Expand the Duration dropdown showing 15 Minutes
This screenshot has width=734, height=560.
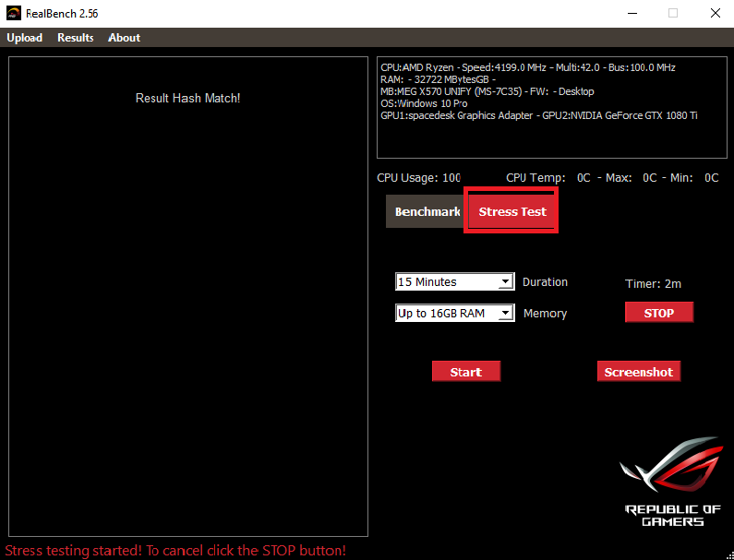[455, 281]
